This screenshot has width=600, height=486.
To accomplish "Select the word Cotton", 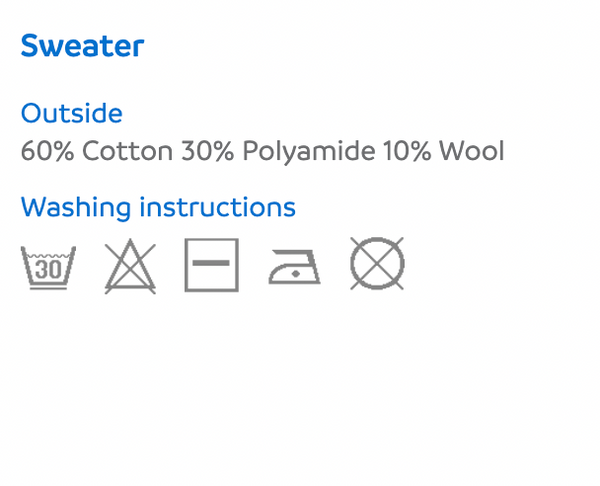I will point(127,151).
